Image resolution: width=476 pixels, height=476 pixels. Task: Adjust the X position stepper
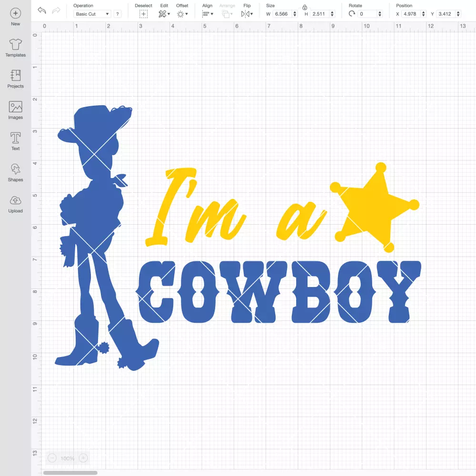tap(423, 14)
